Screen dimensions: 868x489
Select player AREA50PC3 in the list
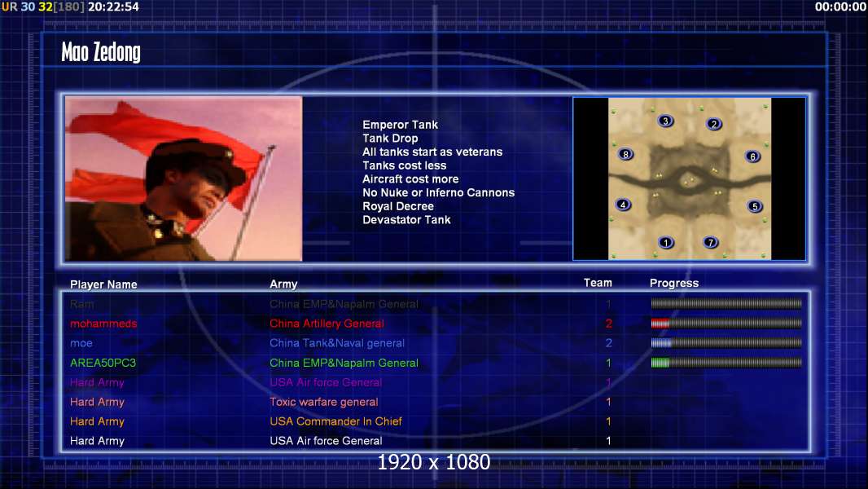(103, 363)
